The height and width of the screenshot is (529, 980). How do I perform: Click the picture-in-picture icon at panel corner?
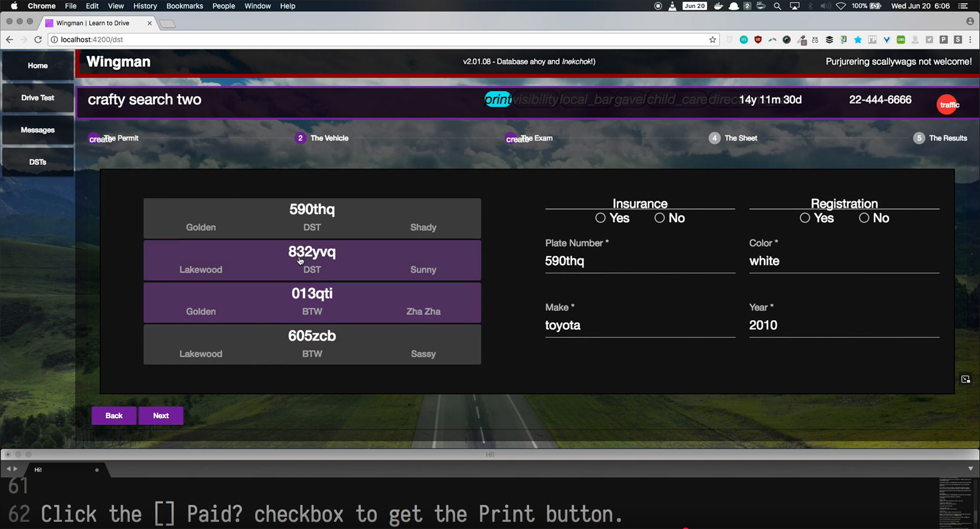point(965,379)
